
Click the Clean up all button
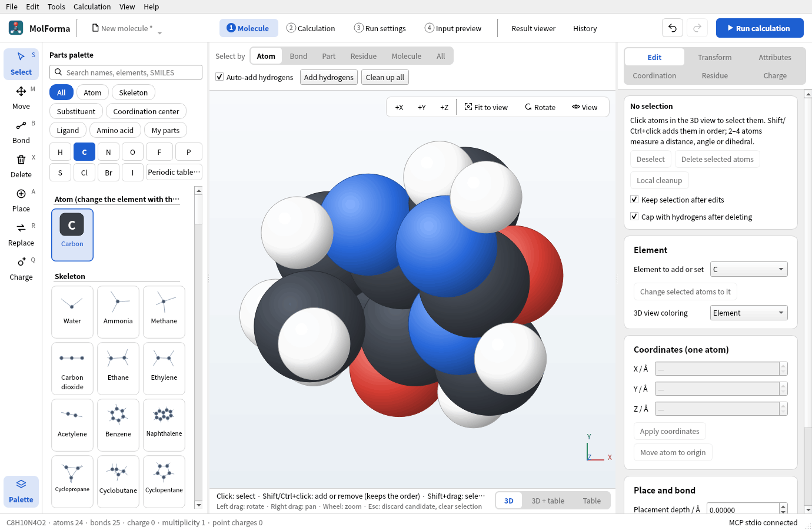(x=385, y=77)
